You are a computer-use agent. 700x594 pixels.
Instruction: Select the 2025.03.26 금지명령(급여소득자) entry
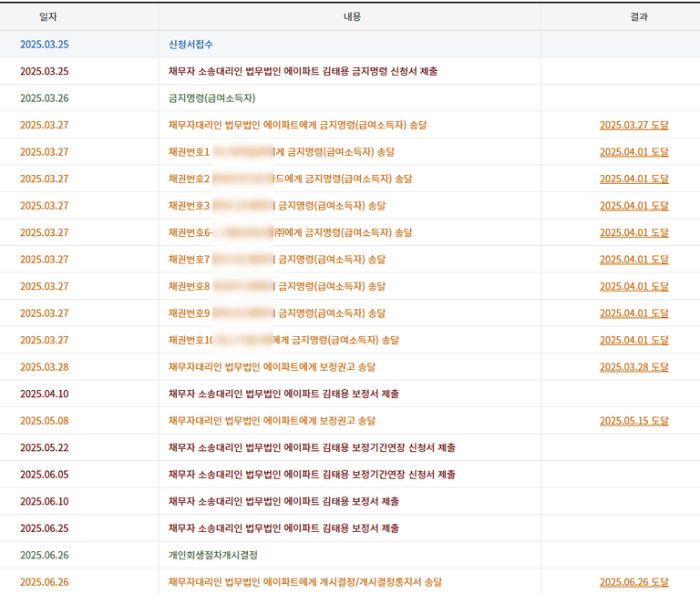(x=211, y=98)
